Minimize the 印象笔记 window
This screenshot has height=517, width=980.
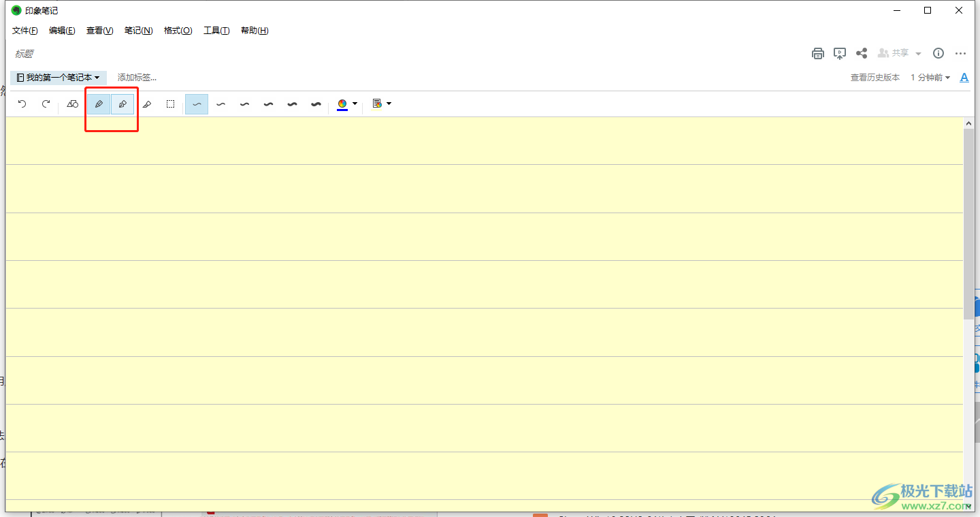pos(896,10)
